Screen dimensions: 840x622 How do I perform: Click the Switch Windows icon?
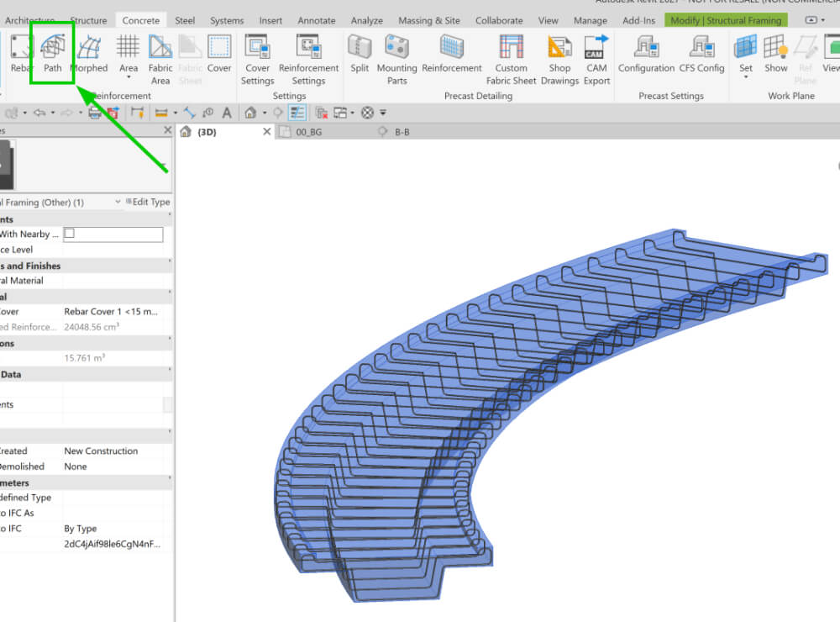pos(340,113)
